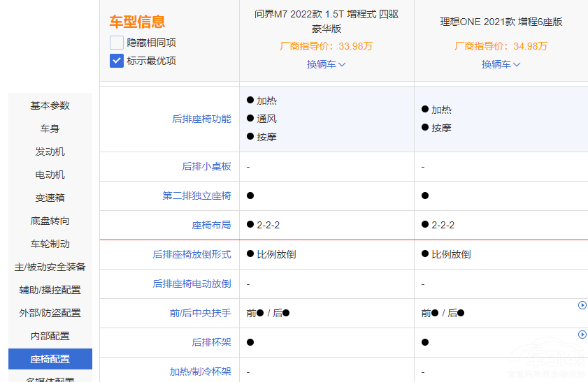Switch to 内部配置 section
Screen dimensions: 588x382
[x=50, y=336]
